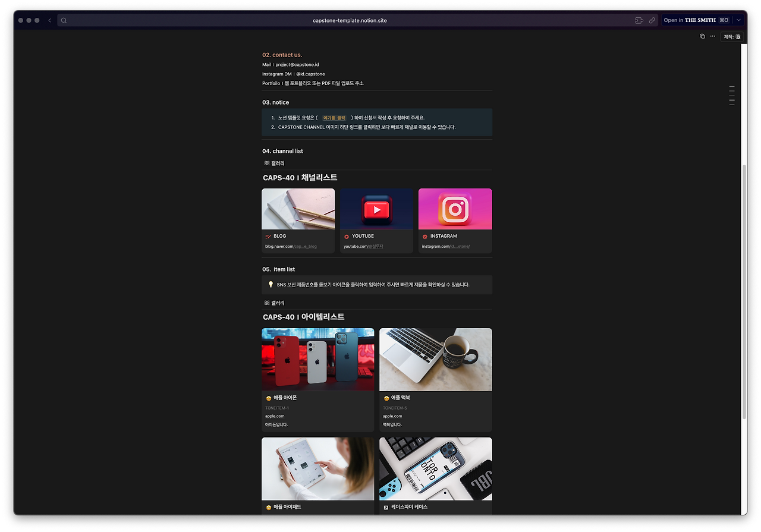Click the emoji icon beside 애플 맥북
Viewport: 761px width, 532px height.
click(386, 398)
